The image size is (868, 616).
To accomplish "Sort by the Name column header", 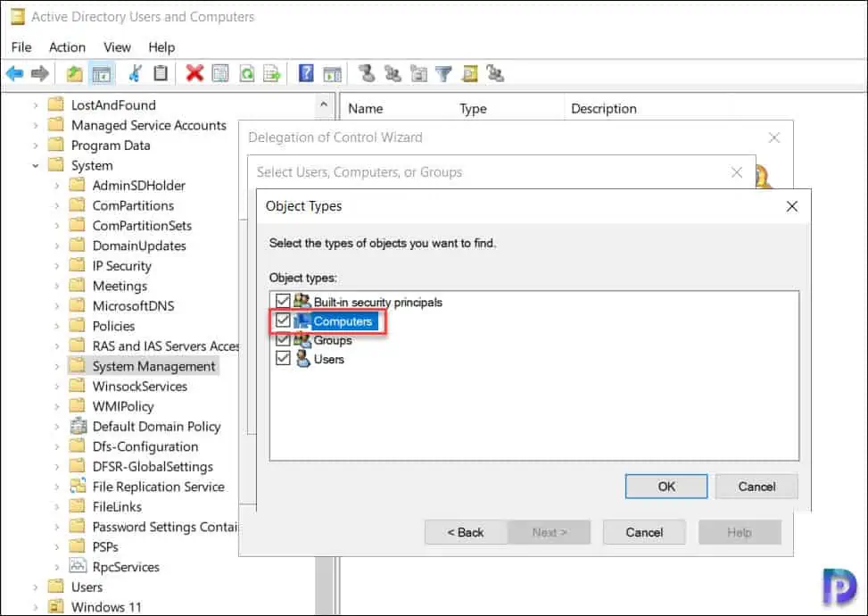I will [x=366, y=109].
